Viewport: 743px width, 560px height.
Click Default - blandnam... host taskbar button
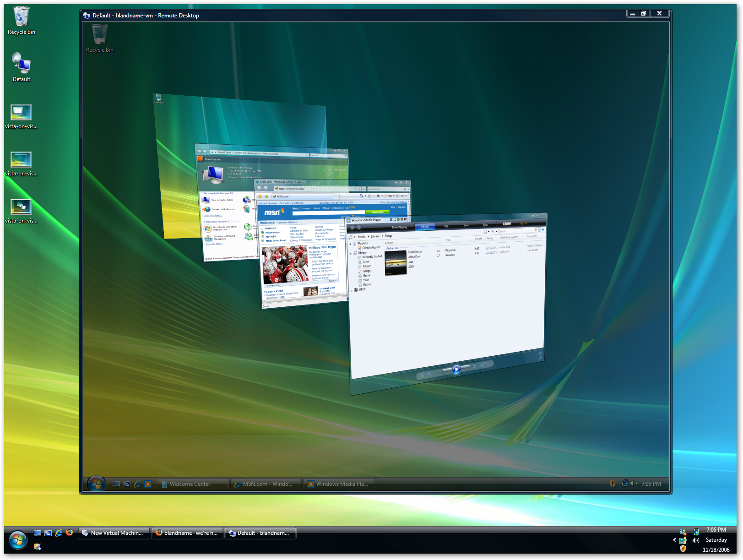[x=260, y=533]
